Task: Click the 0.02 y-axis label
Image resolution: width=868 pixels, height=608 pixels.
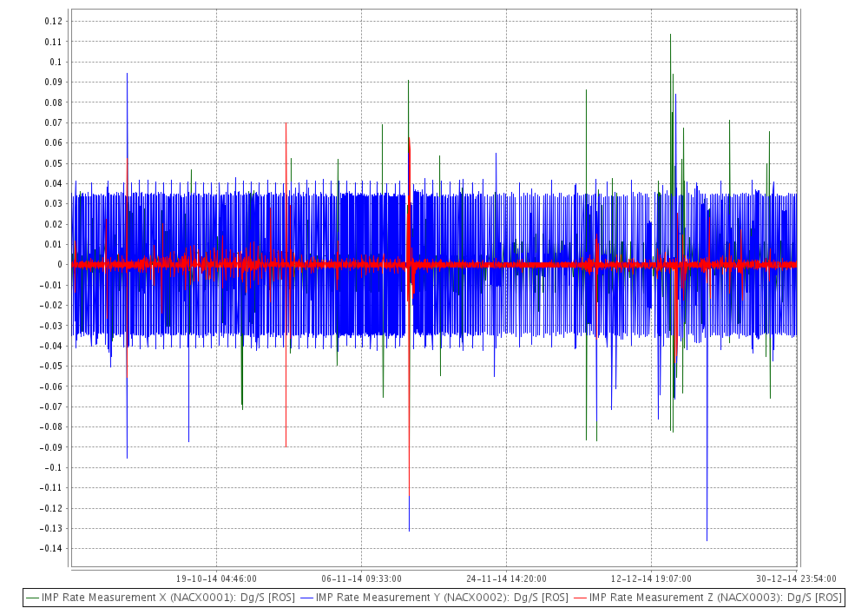Action: [54, 224]
